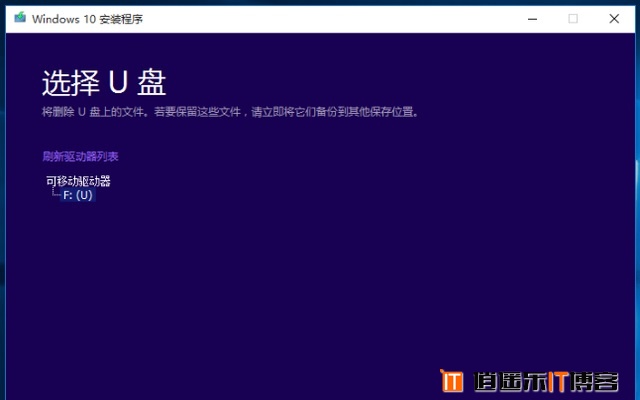
Task: Click the Windows 10 安装程序 title text
Action: point(88,19)
